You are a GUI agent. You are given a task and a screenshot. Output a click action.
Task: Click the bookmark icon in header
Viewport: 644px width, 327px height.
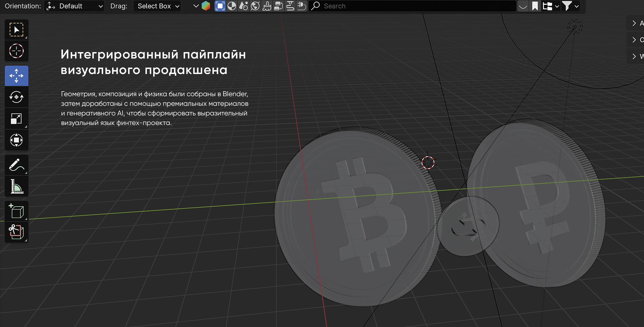tap(535, 6)
